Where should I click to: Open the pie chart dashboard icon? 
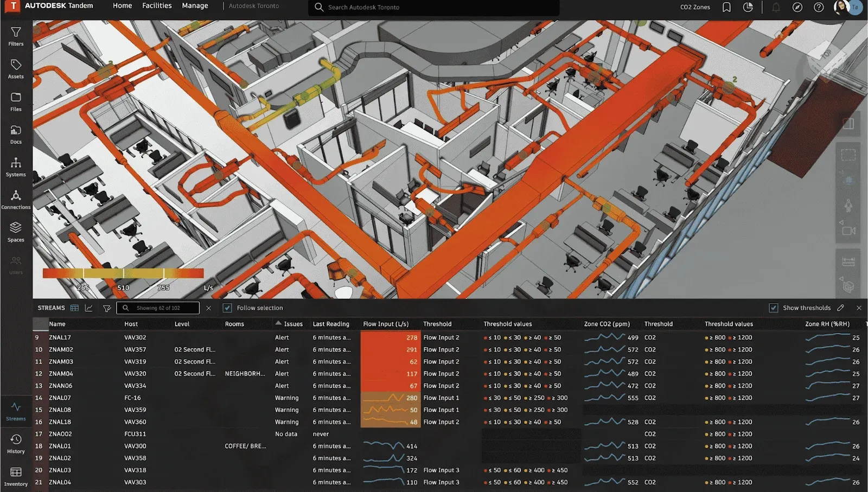pos(748,7)
